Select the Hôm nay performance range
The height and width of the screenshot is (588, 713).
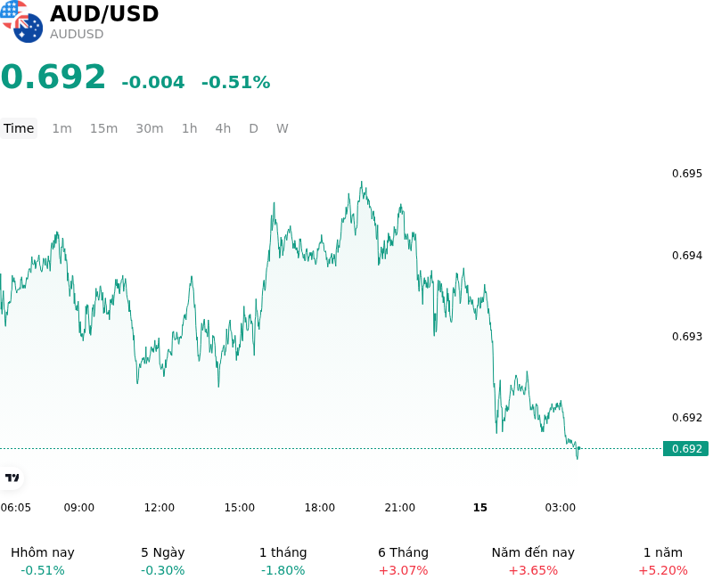(43, 561)
